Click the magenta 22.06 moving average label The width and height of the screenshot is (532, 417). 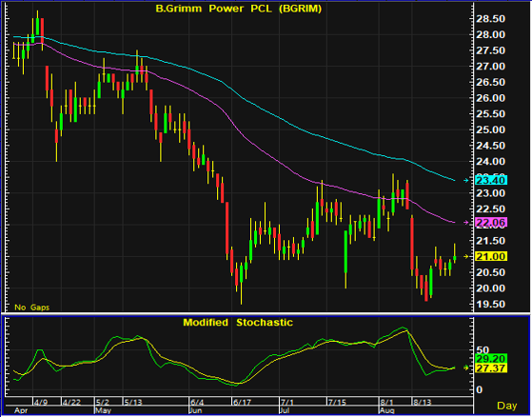491,223
